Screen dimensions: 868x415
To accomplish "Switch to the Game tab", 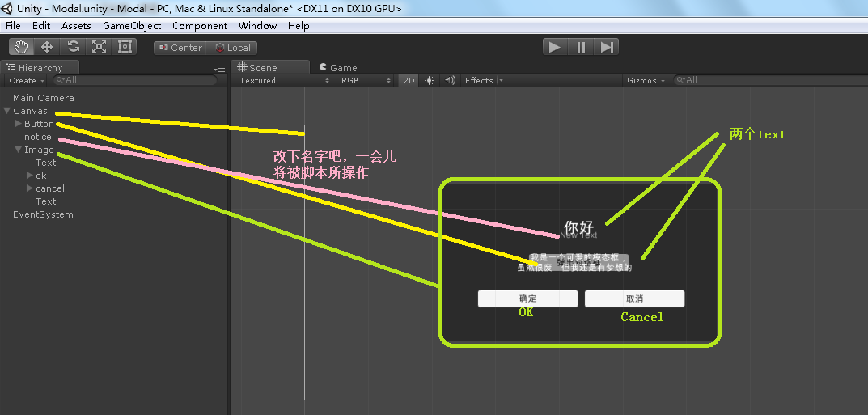I will [x=338, y=67].
